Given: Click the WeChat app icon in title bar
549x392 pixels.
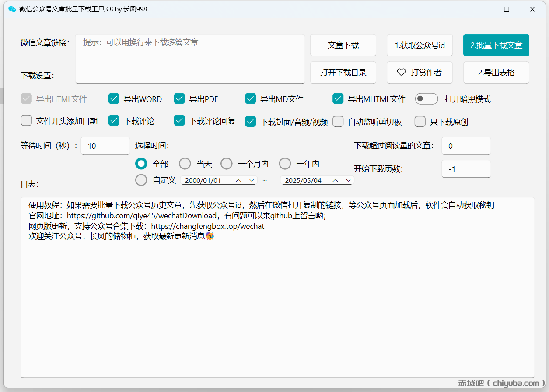Looking at the screenshot, I should click(x=12, y=9).
